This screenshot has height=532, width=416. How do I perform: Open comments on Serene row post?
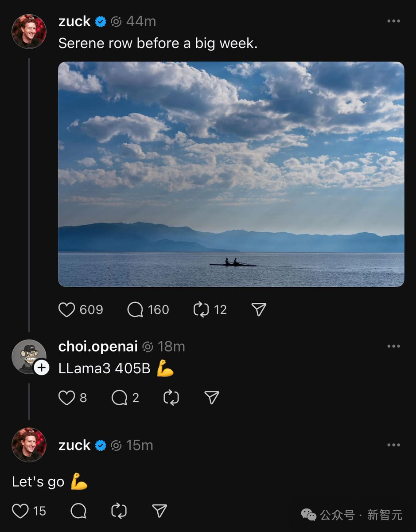(x=135, y=309)
